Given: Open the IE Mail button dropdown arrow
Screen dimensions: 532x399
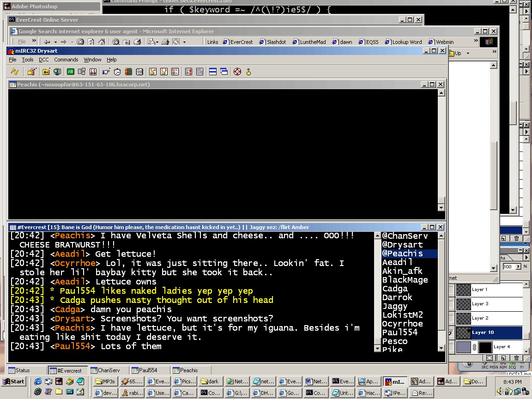Looking at the screenshot, I should [157, 42].
